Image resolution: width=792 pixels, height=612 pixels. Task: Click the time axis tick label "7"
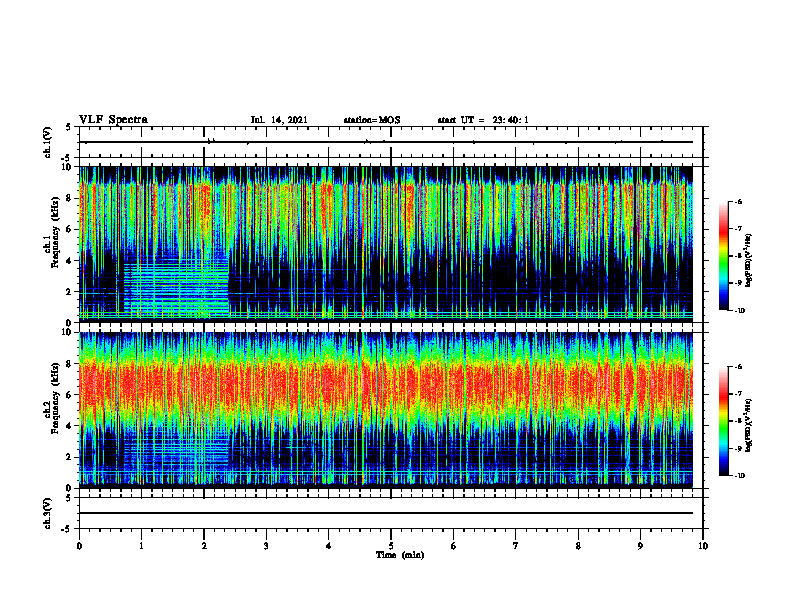point(516,546)
